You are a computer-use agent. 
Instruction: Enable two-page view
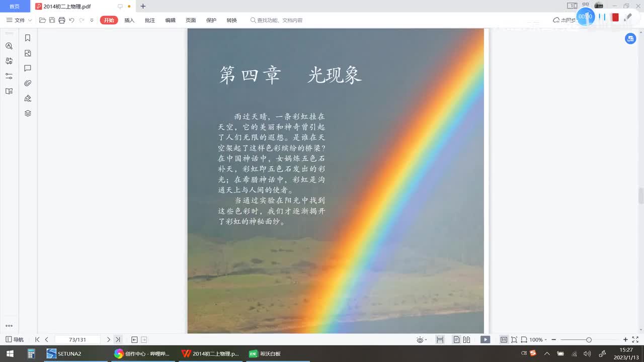(x=466, y=340)
